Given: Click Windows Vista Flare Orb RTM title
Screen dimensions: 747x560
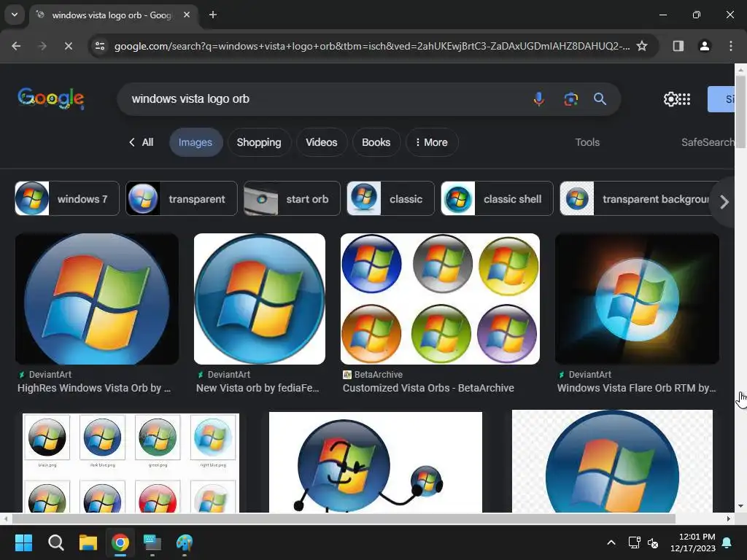Looking at the screenshot, I should pyautogui.click(x=636, y=388).
